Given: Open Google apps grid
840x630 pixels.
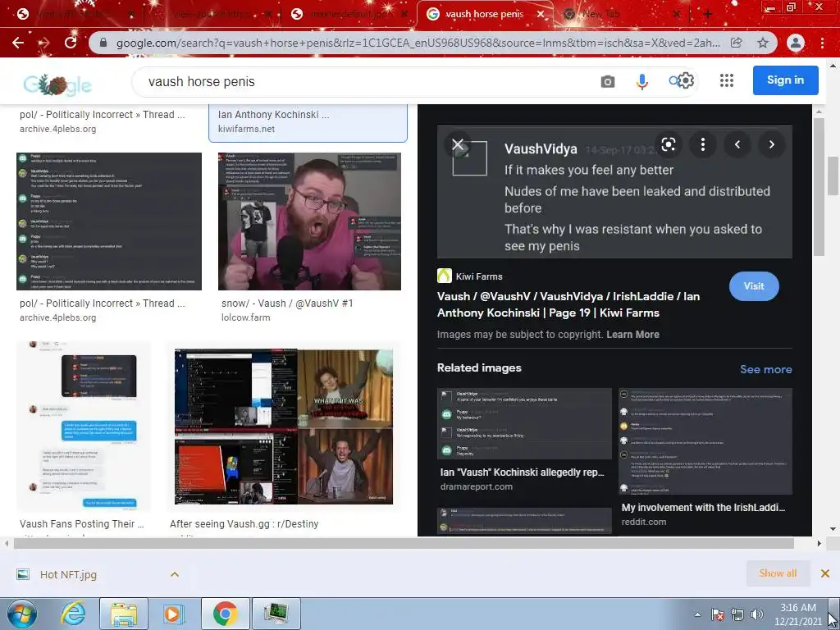Looking at the screenshot, I should pos(727,80).
